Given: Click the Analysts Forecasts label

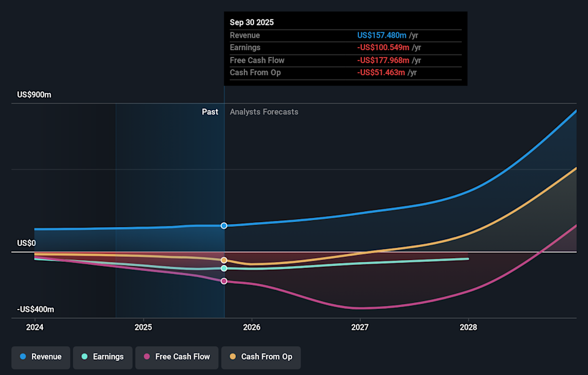Looking at the screenshot, I should click(x=264, y=112).
